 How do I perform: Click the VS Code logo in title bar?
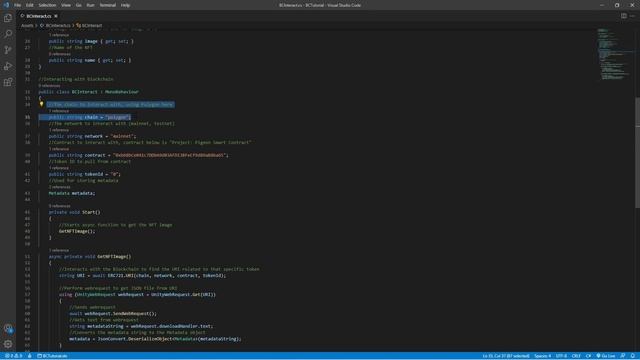point(6,5)
